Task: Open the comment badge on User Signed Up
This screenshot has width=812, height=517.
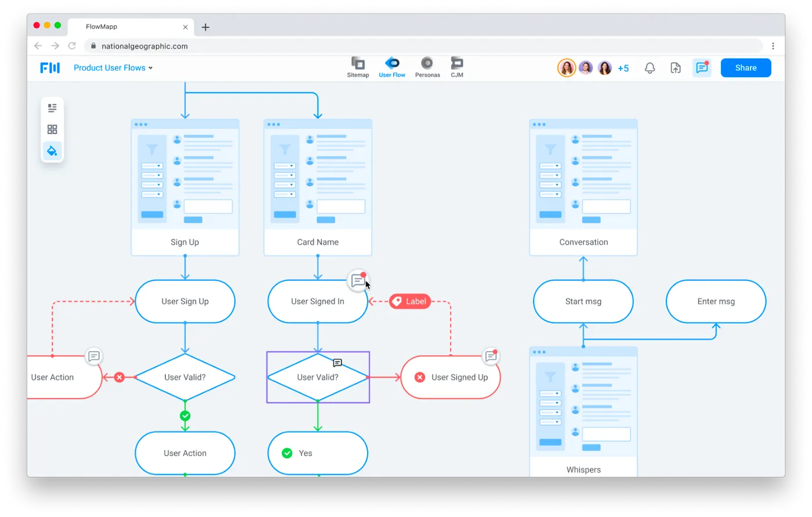Action: click(x=490, y=356)
